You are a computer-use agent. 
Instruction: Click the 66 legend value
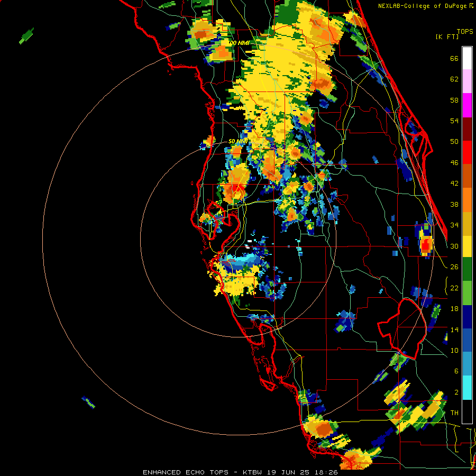pos(454,59)
